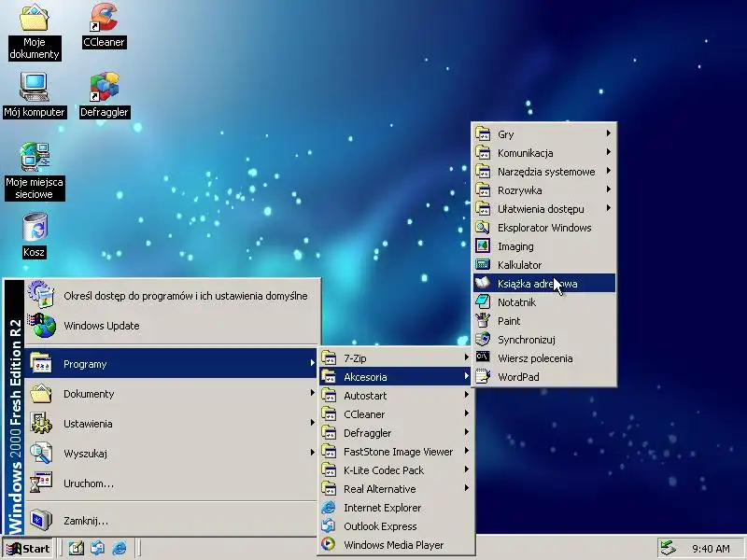747x560 pixels.
Task: Select the Mój komputer desktop icon
Action: [x=35, y=95]
